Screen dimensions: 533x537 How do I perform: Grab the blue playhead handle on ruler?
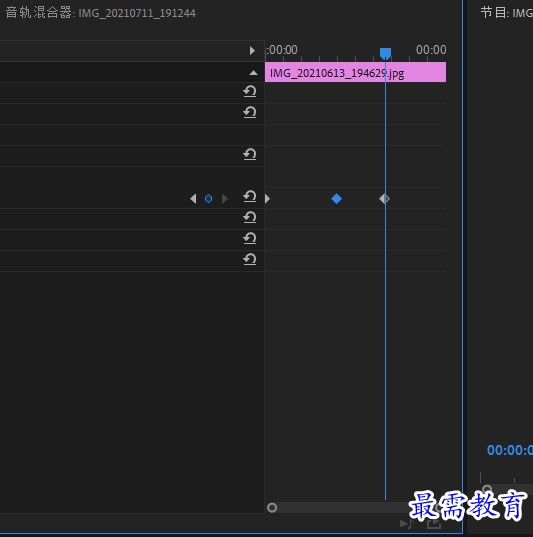click(385, 53)
